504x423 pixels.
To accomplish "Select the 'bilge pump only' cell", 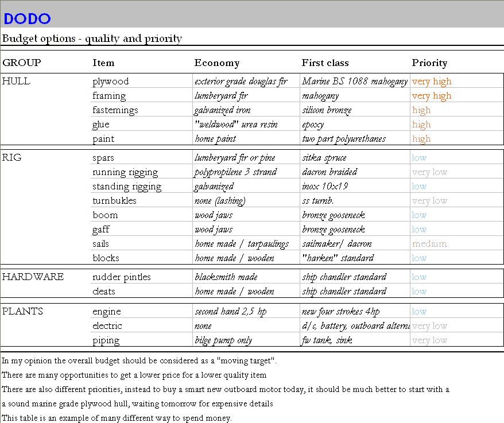I will click(223, 340).
